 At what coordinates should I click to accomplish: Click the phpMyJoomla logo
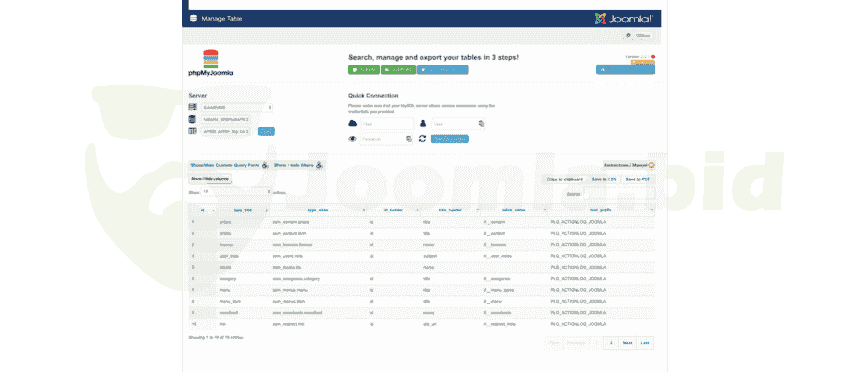point(211,63)
